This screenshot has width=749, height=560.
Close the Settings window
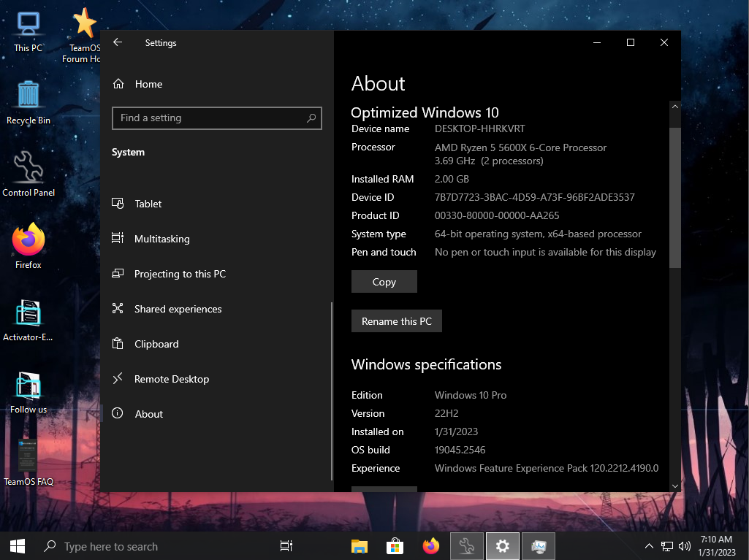pos(664,42)
